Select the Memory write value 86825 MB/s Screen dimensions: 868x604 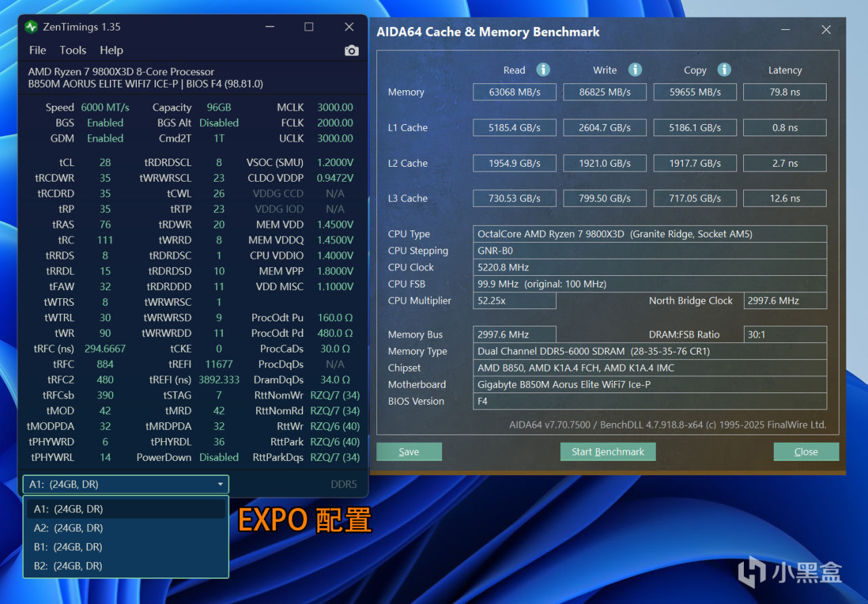605,92
